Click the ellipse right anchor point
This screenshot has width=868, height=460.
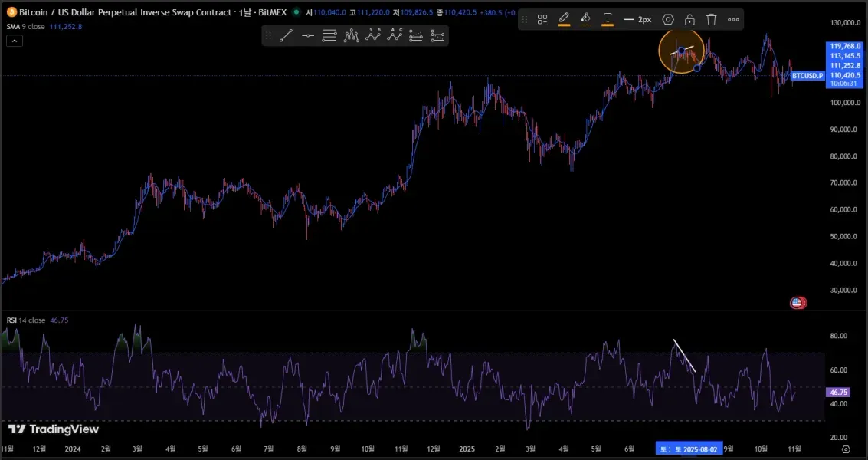coord(697,67)
